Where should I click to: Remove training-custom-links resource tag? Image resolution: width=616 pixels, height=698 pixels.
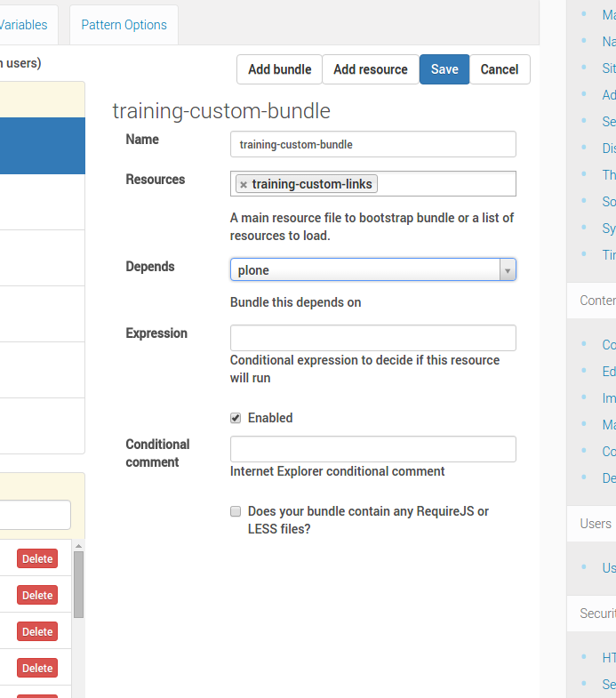pyautogui.click(x=244, y=184)
